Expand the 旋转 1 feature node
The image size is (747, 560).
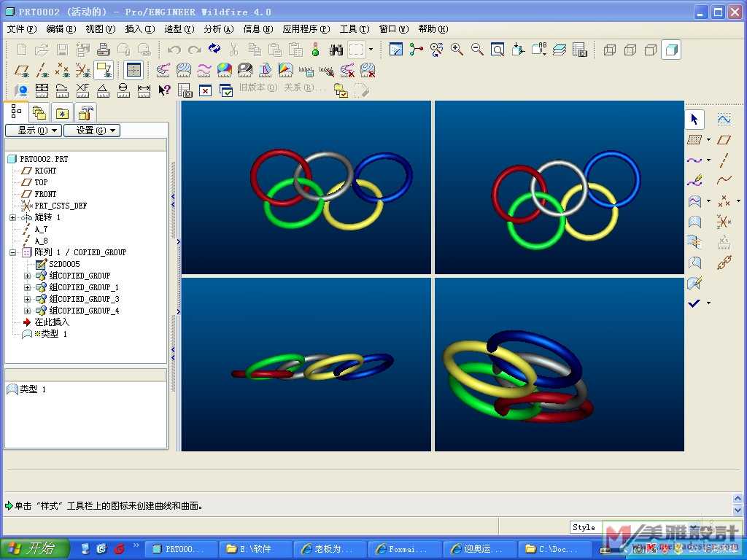pyautogui.click(x=13, y=217)
